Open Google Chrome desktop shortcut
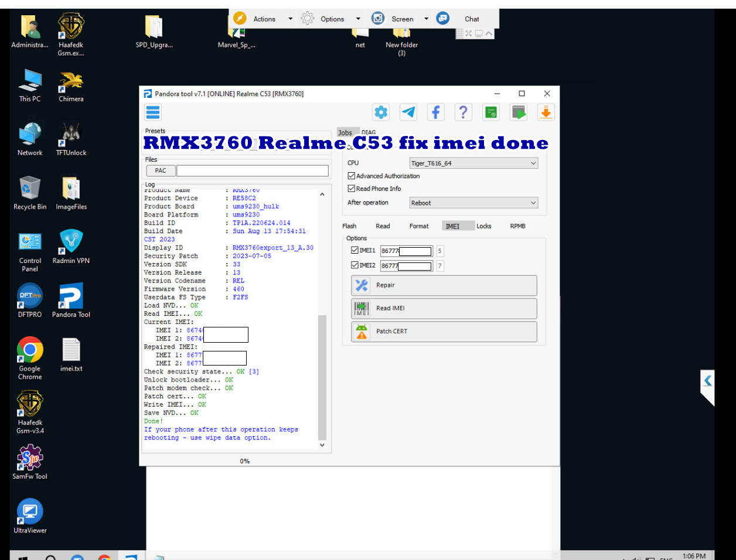The width and height of the screenshot is (736, 560). click(30, 358)
